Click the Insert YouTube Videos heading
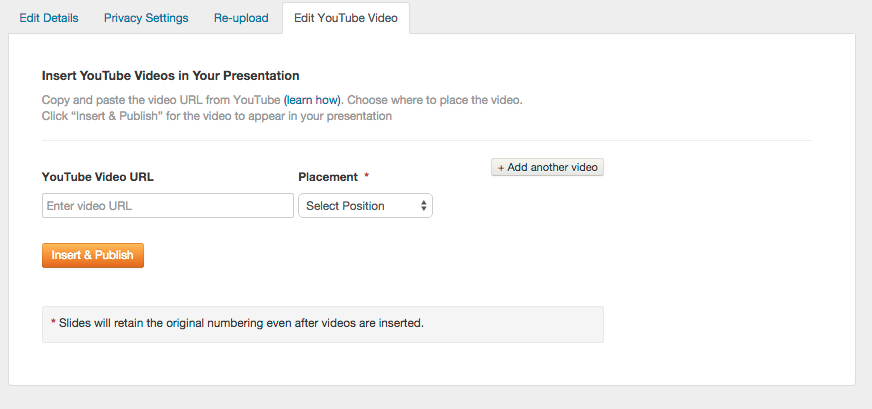The height and width of the screenshot is (409, 872). pos(171,75)
